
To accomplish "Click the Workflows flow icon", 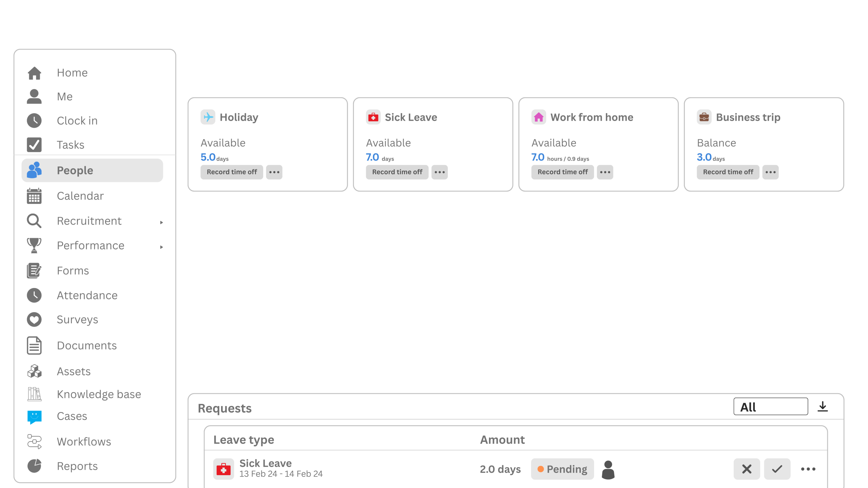I will [x=34, y=442].
